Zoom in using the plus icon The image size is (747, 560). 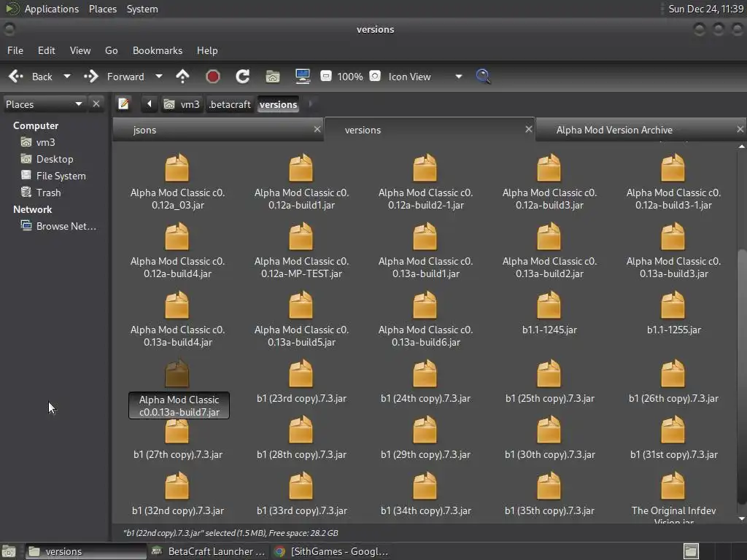375,77
